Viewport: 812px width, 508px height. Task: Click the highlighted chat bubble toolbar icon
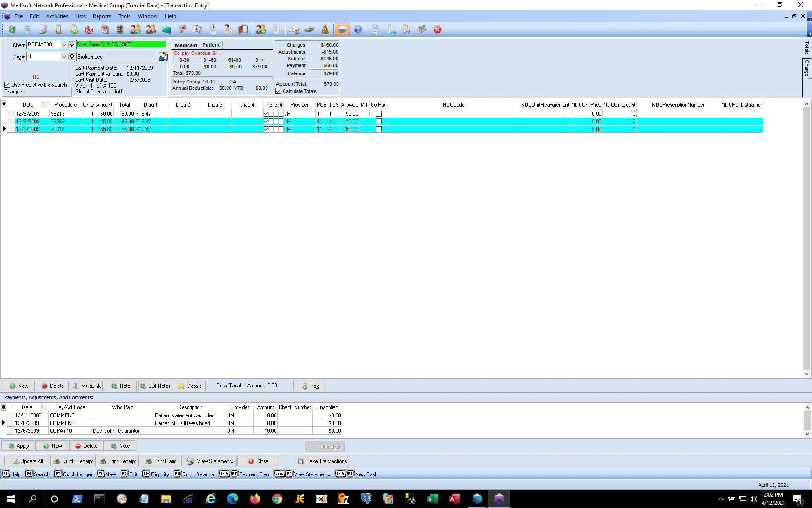[343, 29]
